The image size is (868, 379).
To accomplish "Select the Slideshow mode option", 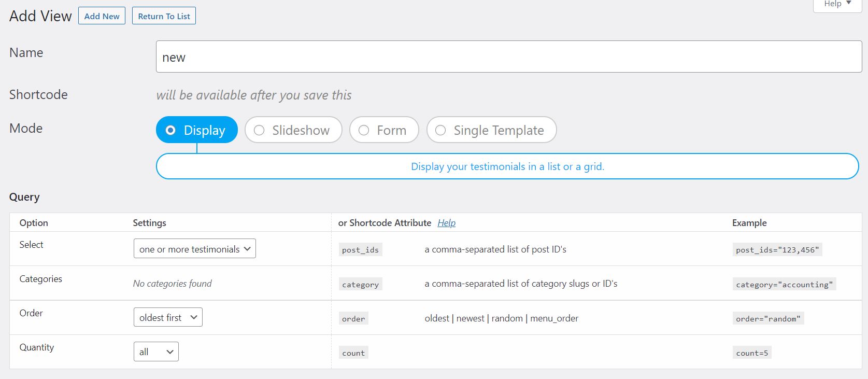I will tap(259, 130).
